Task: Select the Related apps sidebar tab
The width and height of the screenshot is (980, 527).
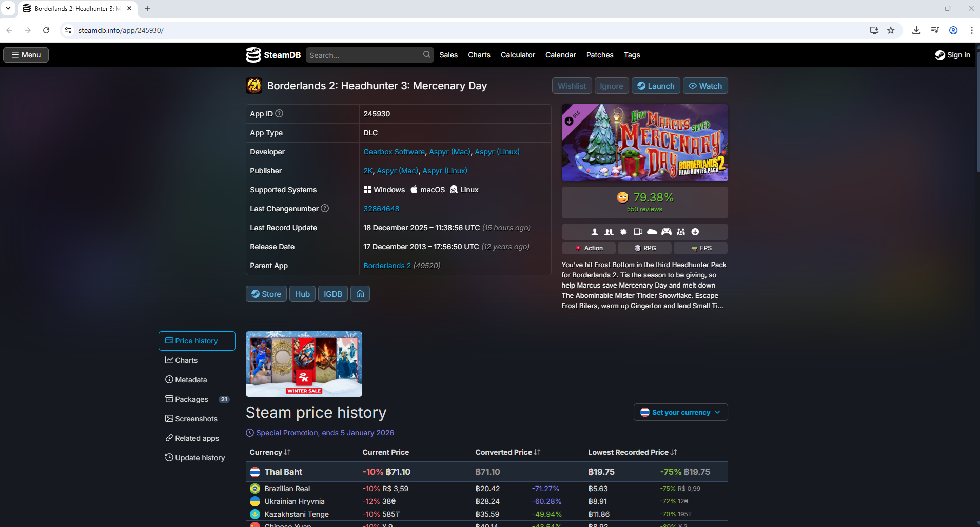Action: tap(197, 438)
